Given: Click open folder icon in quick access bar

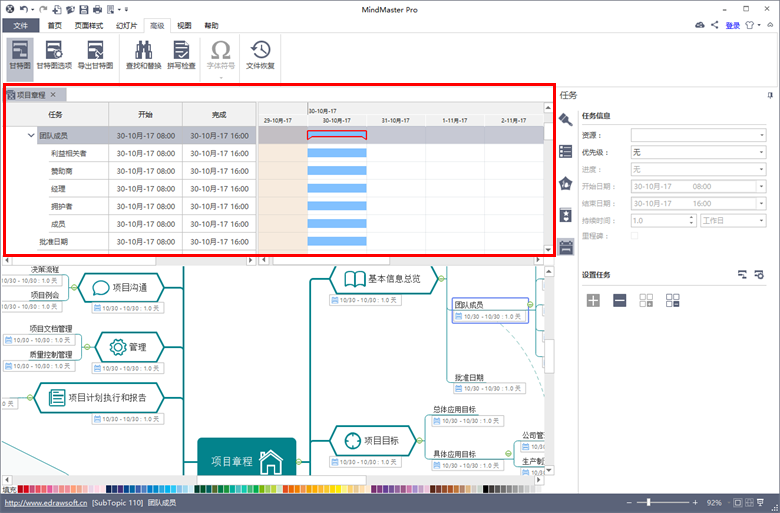Looking at the screenshot, I should (x=70, y=9).
